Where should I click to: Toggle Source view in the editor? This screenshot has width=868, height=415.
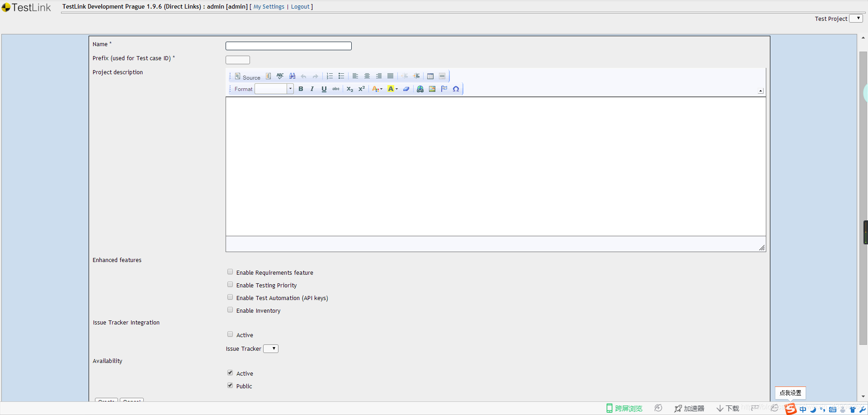(x=247, y=76)
